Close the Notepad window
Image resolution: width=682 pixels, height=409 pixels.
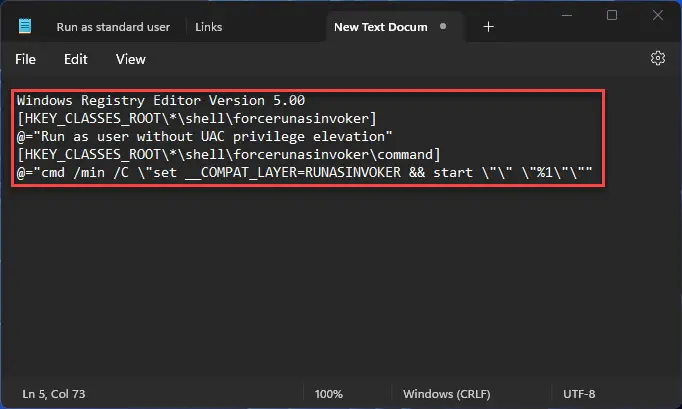(x=657, y=15)
